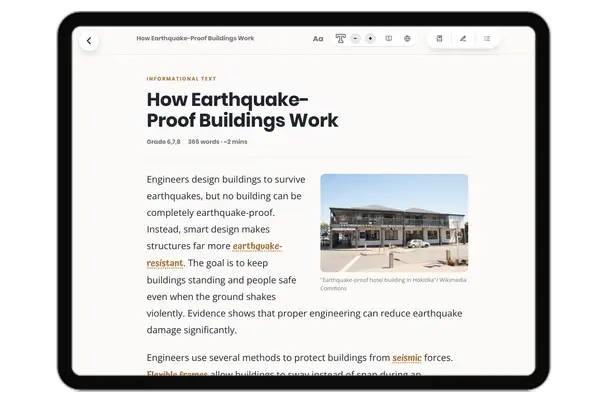Select the pencil annotate tool
This screenshot has height=400, width=600.
(x=463, y=38)
